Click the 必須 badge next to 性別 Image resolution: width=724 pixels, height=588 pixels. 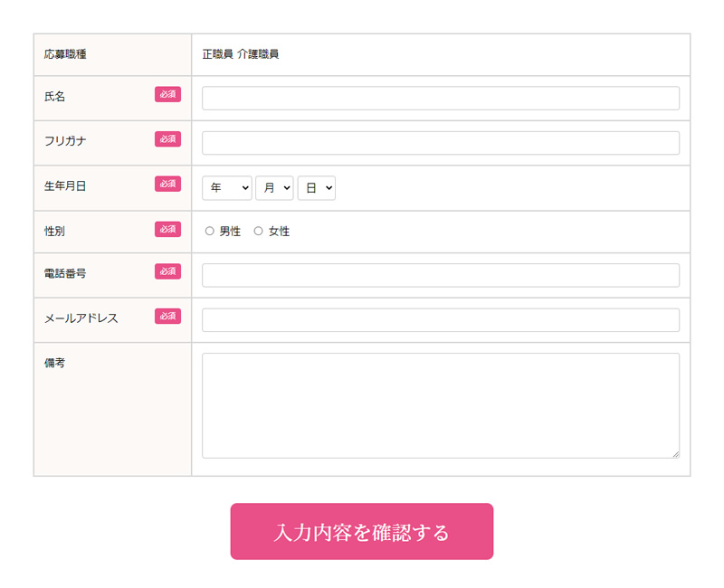click(x=167, y=229)
